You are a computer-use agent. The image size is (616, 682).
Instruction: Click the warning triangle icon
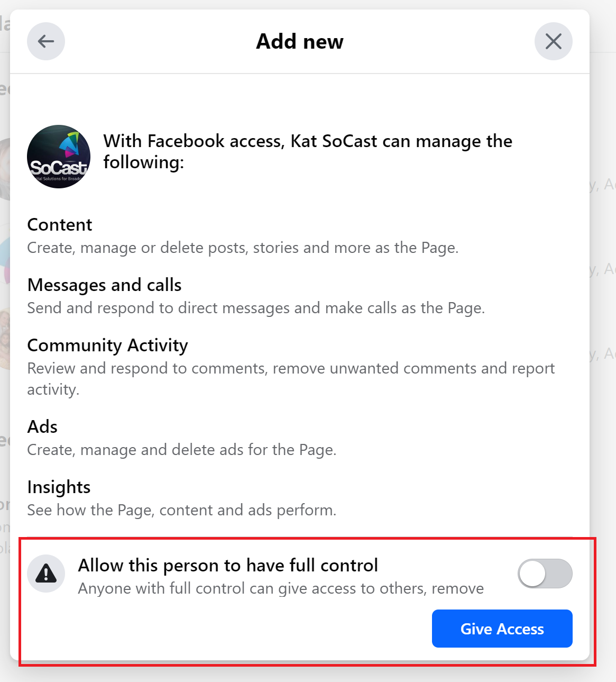[x=46, y=574]
